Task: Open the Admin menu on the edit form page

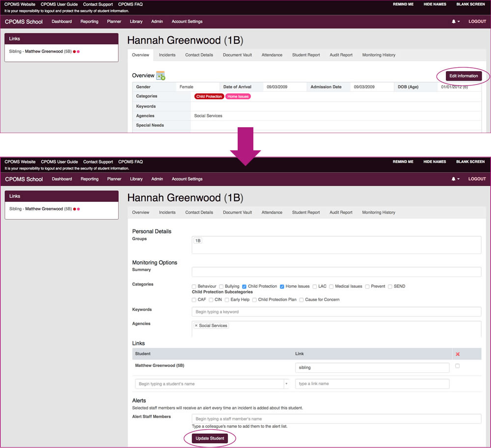Action: coord(157,179)
